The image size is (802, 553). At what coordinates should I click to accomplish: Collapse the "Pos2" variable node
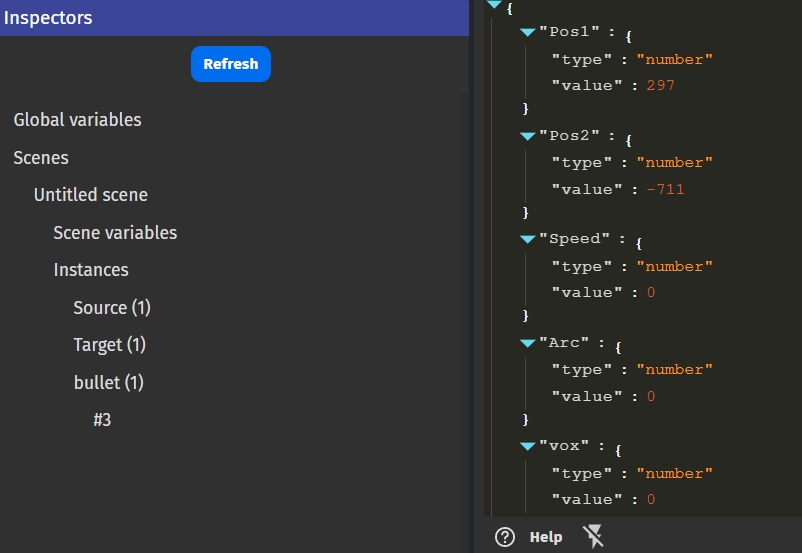[x=527, y=136]
